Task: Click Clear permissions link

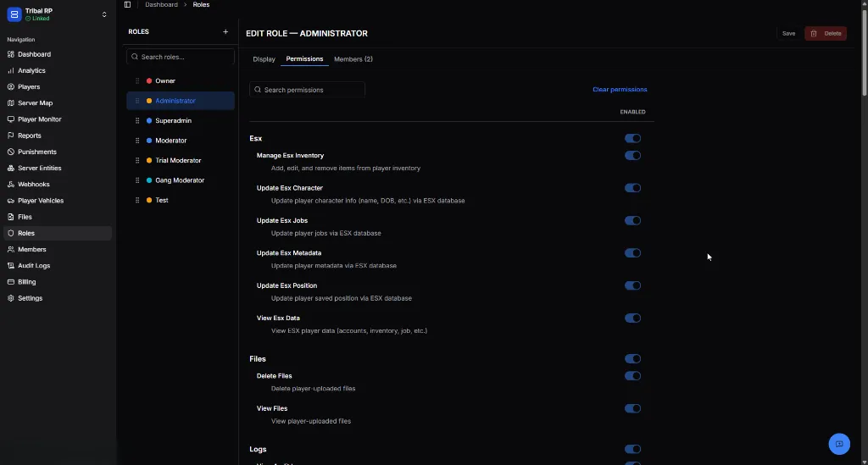Action: [620, 90]
